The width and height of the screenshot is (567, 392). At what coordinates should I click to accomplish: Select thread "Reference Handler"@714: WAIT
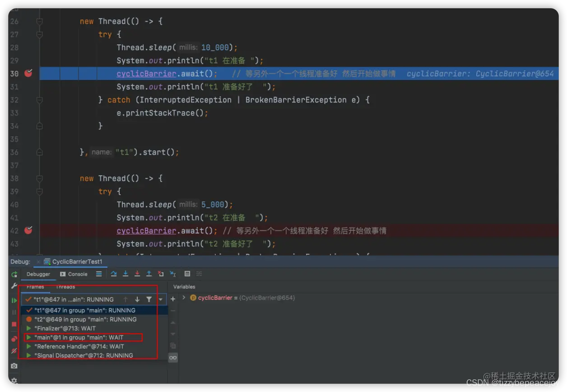(94, 346)
